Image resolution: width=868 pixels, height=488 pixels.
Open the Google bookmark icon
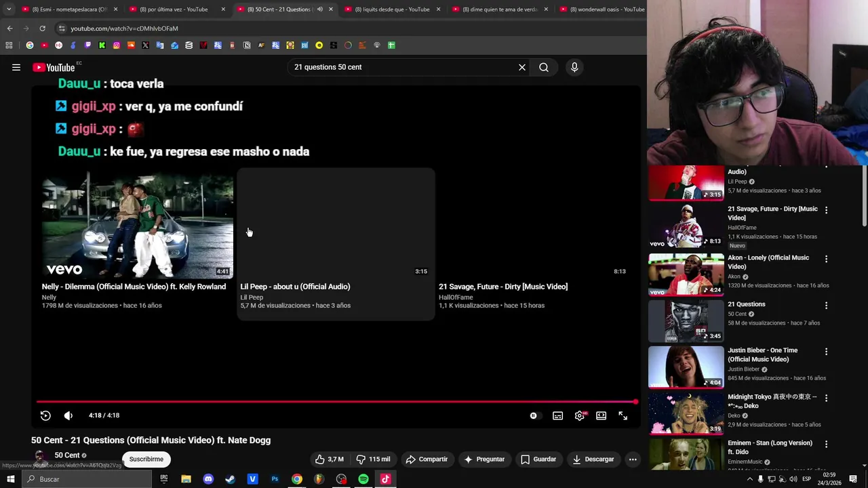30,45
